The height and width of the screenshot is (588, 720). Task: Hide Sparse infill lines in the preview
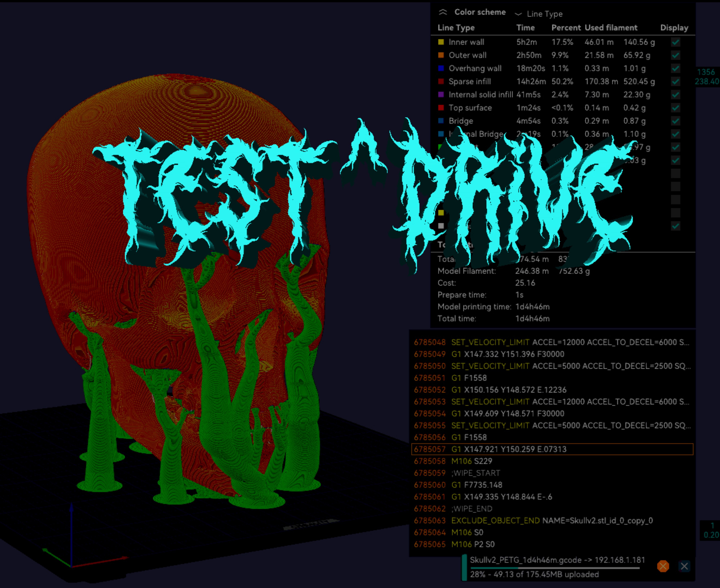click(675, 82)
